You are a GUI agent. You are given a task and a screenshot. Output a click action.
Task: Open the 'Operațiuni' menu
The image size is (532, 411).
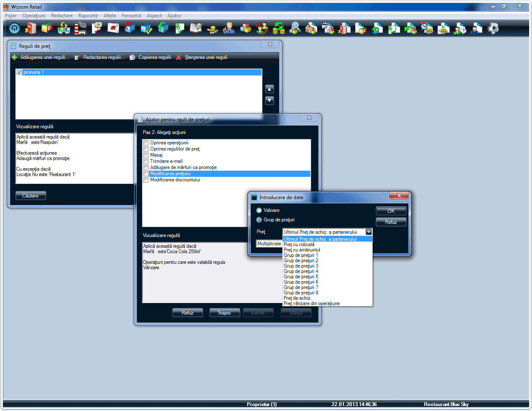point(34,16)
